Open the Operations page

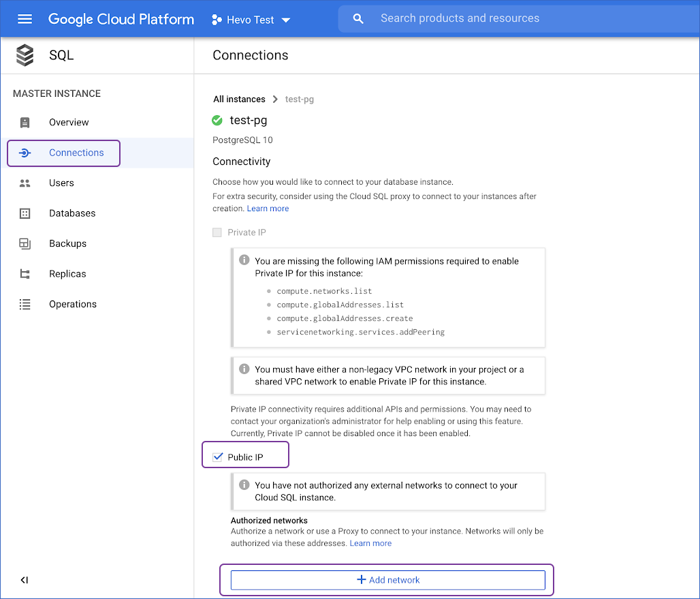(73, 304)
